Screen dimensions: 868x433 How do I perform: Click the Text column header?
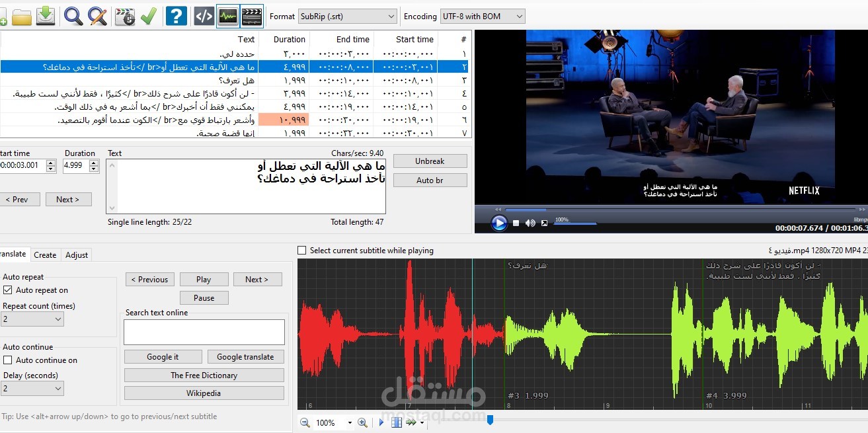pos(129,39)
